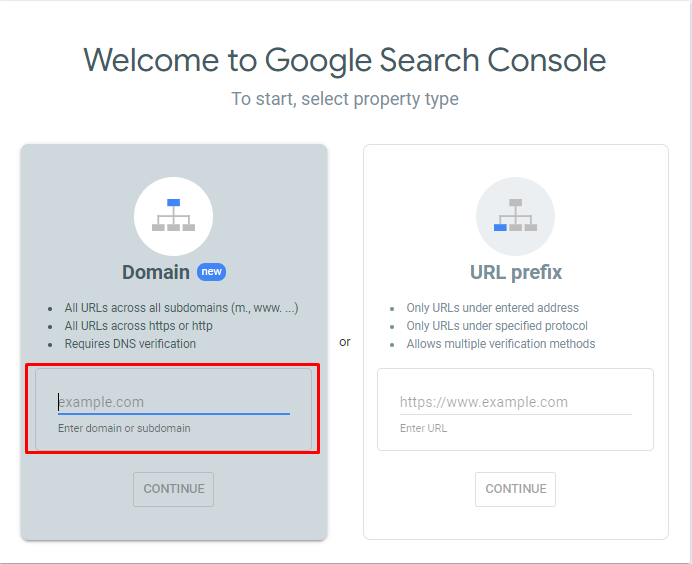Click the Domain property hierarchy icon

173,216
